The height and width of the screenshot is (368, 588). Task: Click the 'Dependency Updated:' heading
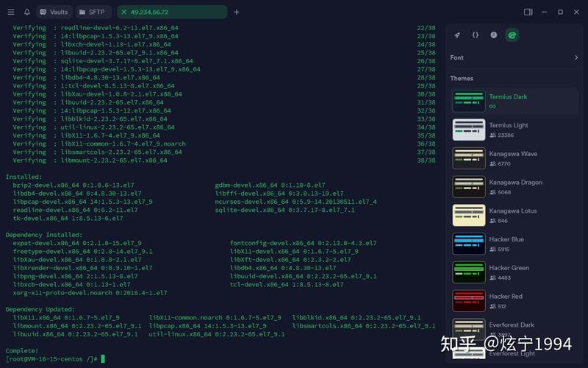click(x=40, y=309)
